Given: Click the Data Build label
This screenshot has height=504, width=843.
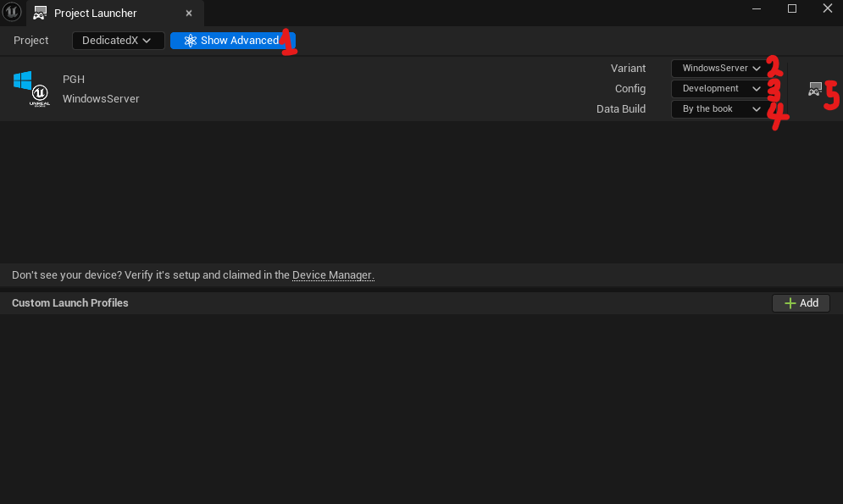Looking at the screenshot, I should click(x=621, y=109).
